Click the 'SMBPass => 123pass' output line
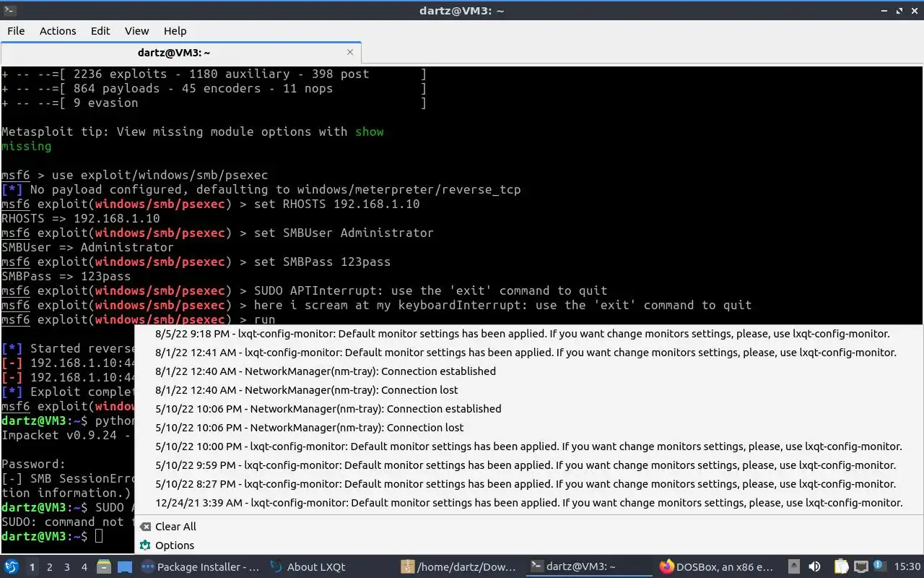 [66, 276]
